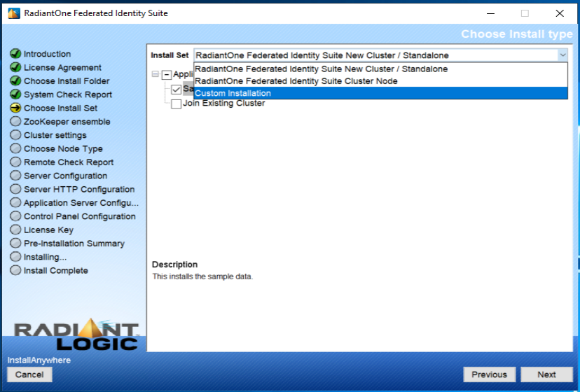The height and width of the screenshot is (392, 580).
Task: Click the Introduction step label
Action: click(48, 54)
